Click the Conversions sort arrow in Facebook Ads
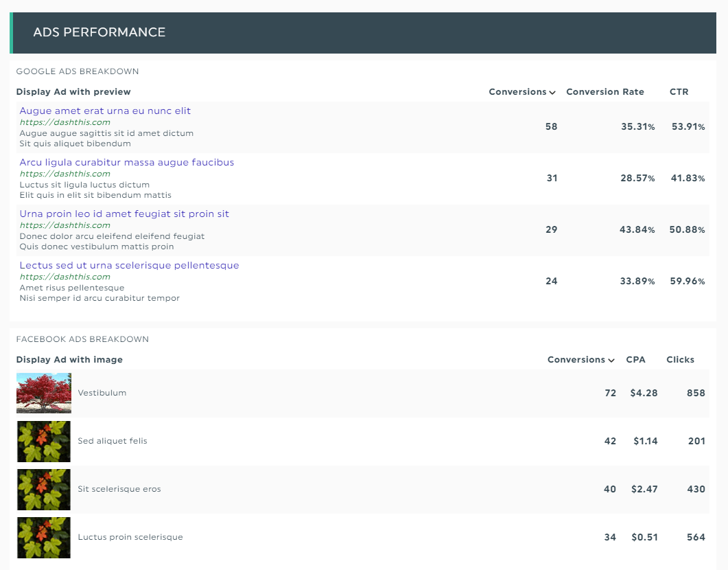Viewport: 728px width, 570px height. [x=611, y=361]
